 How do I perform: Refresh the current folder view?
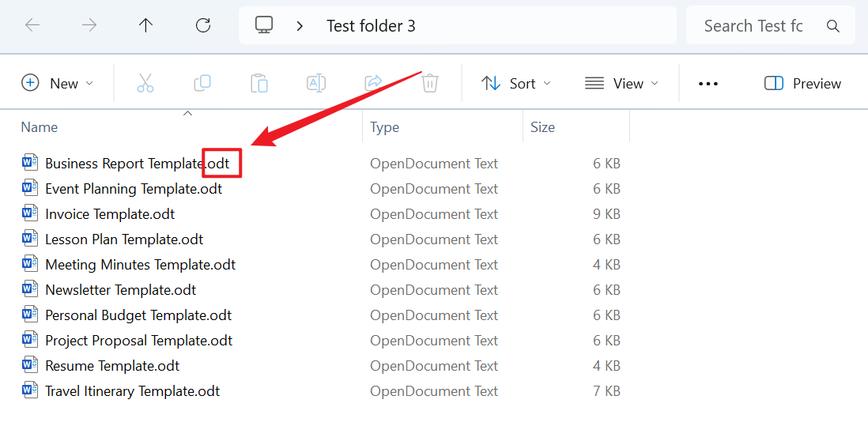tap(203, 25)
